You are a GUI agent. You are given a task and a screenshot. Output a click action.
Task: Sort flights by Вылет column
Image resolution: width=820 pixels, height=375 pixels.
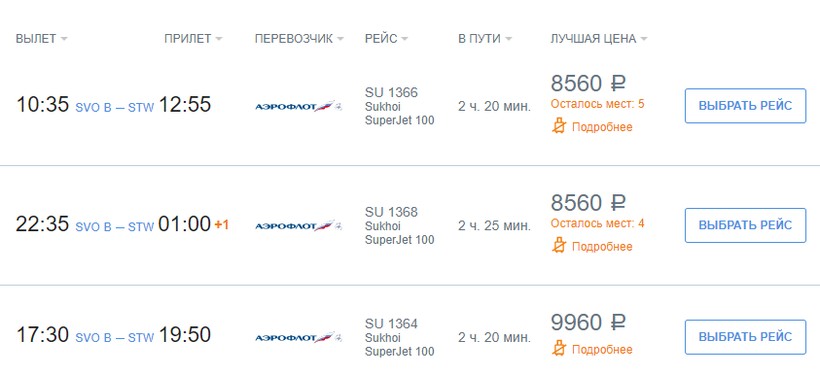tap(41, 39)
